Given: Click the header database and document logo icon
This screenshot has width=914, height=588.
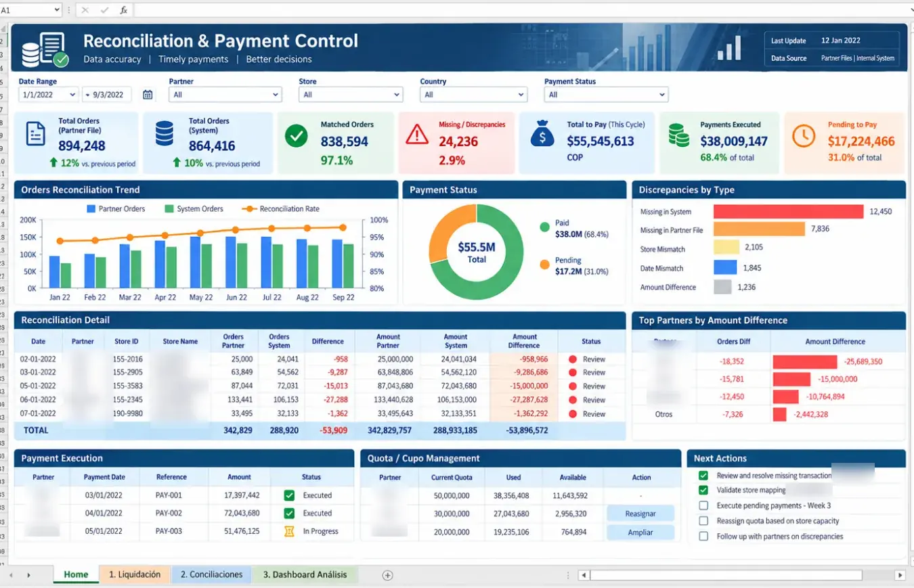Looking at the screenshot, I should tap(45, 50).
